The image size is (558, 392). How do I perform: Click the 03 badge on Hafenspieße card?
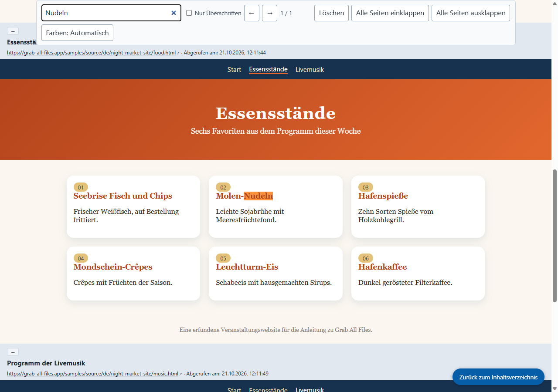click(x=365, y=187)
